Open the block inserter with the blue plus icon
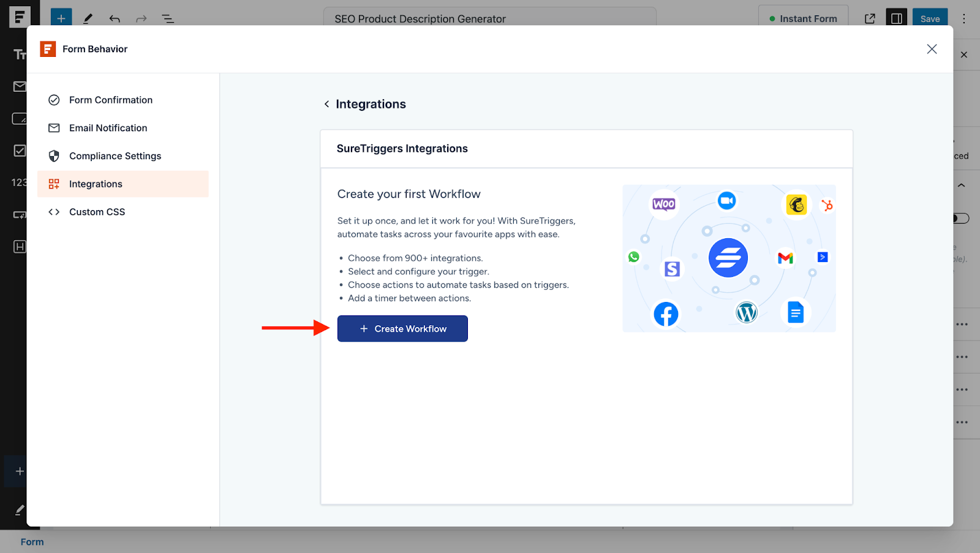The height and width of the screenshot is (553, 980). click(x=61, y=18)
